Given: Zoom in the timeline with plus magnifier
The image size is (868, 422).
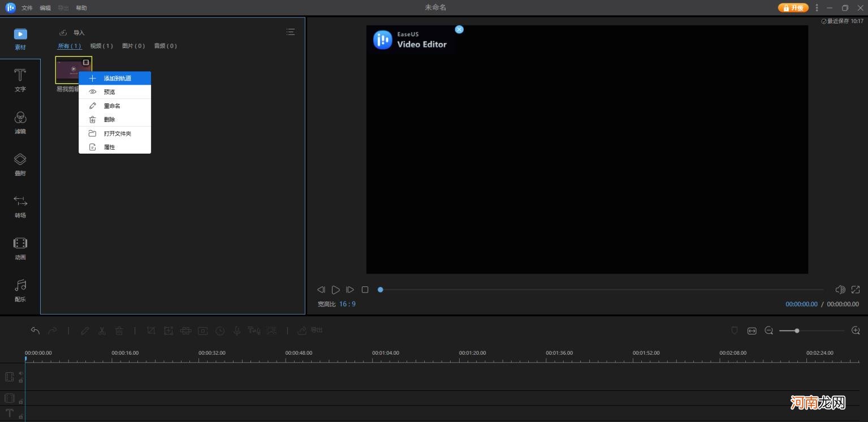Looking at the screenshot, I should [856, 330].
